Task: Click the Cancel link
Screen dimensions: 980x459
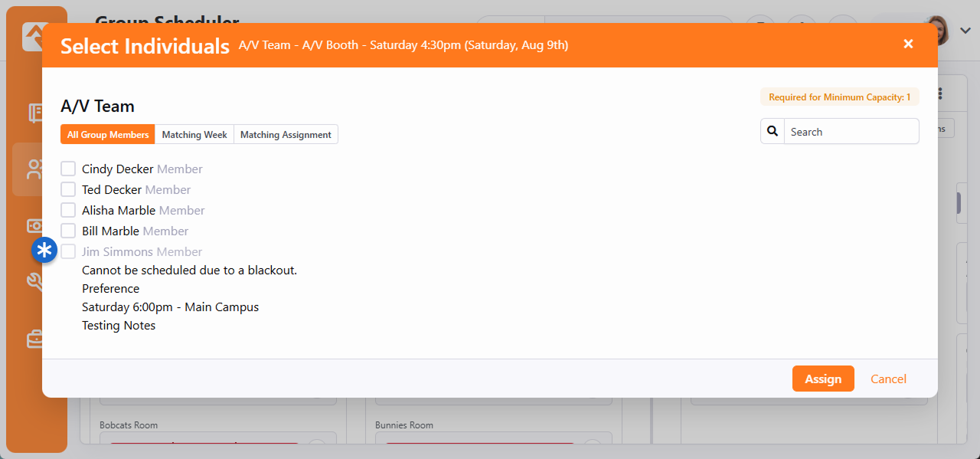Action: pyautogui.click(x=888, y=379)
